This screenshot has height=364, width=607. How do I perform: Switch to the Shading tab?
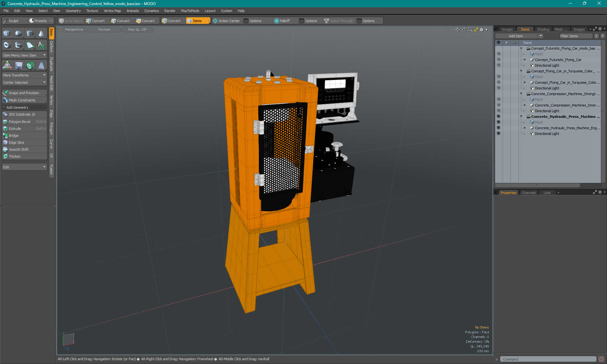(543, 29)
